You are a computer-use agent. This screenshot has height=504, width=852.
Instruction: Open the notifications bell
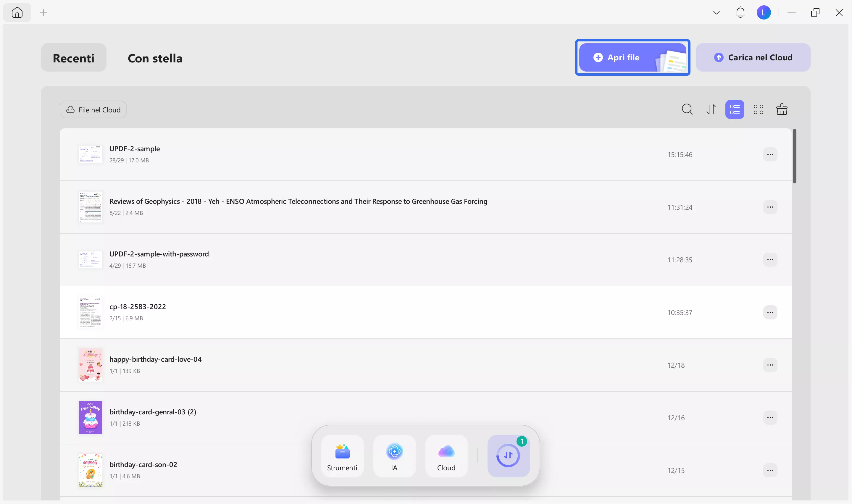740,12
